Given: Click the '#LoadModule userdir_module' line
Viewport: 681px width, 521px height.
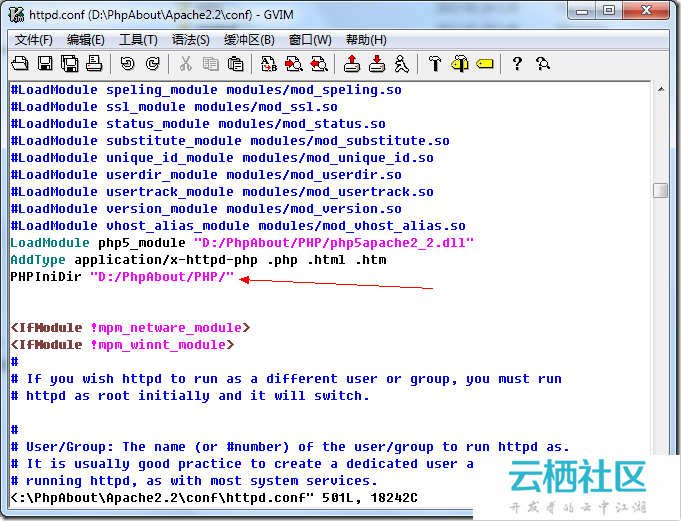Looking at the screenshot, I should click(x=206, y=175).
